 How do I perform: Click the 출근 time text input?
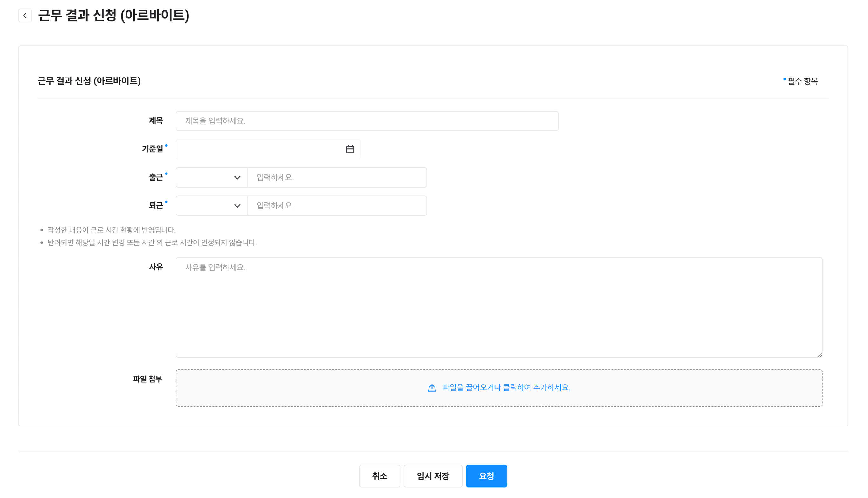[x=337, y=178]
